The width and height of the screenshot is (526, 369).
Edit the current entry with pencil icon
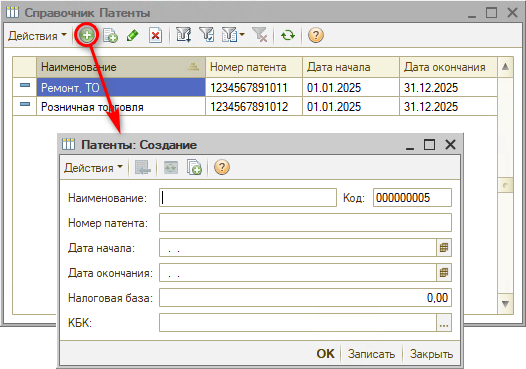tap(133, 35)
